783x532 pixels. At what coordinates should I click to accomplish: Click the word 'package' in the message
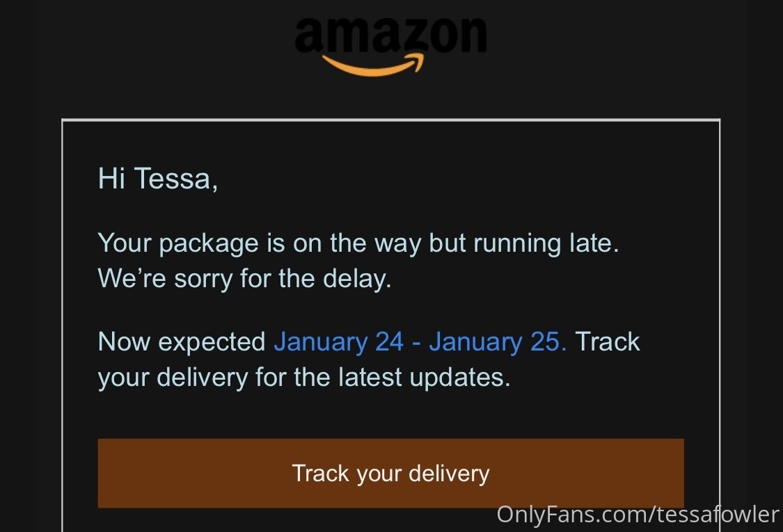click(209, 244)
